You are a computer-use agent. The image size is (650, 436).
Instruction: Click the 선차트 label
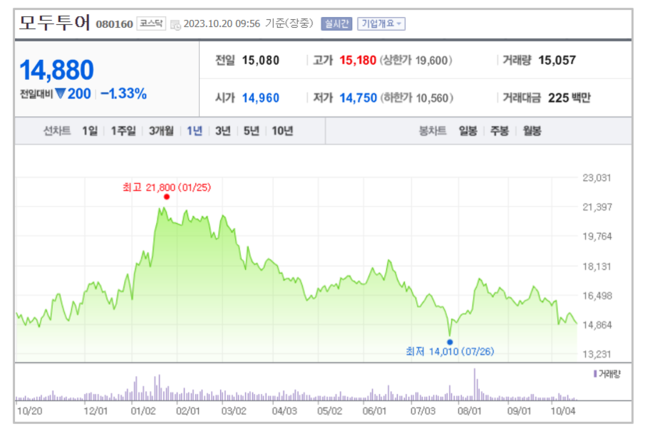(57, 131)
